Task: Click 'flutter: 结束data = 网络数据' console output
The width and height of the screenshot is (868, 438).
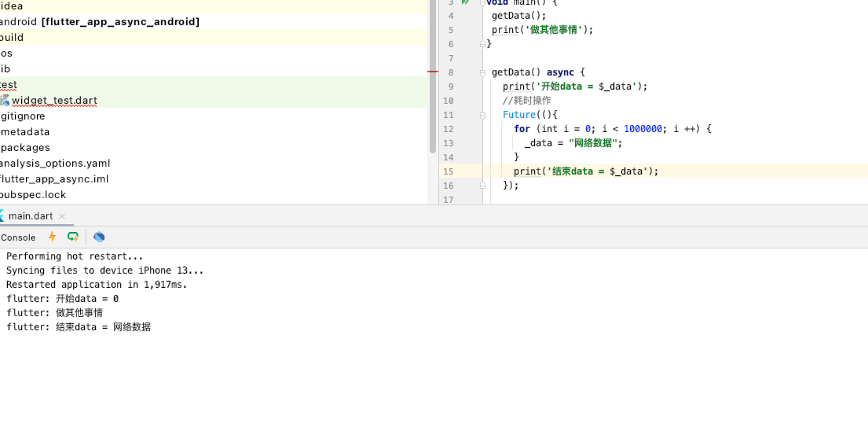Action: (x=79, y=327)
